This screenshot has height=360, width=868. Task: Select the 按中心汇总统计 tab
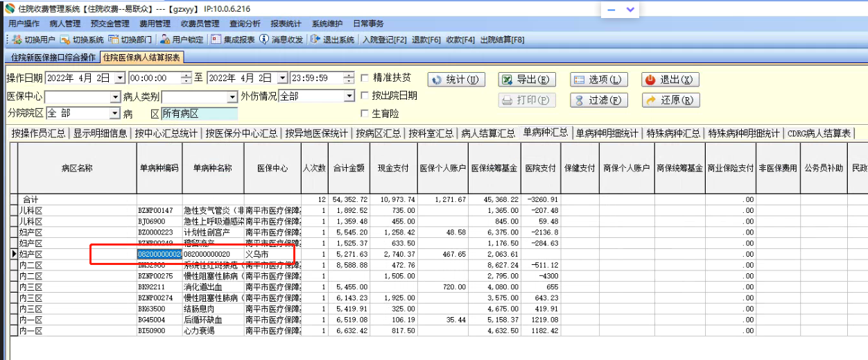[x=166, y=134]
